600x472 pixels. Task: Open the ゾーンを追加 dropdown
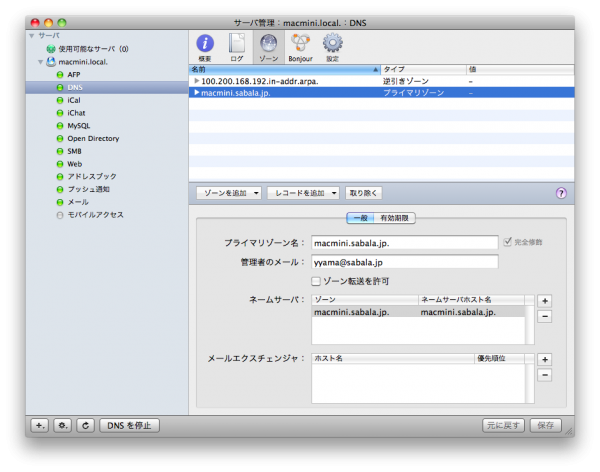click(229, 193)
